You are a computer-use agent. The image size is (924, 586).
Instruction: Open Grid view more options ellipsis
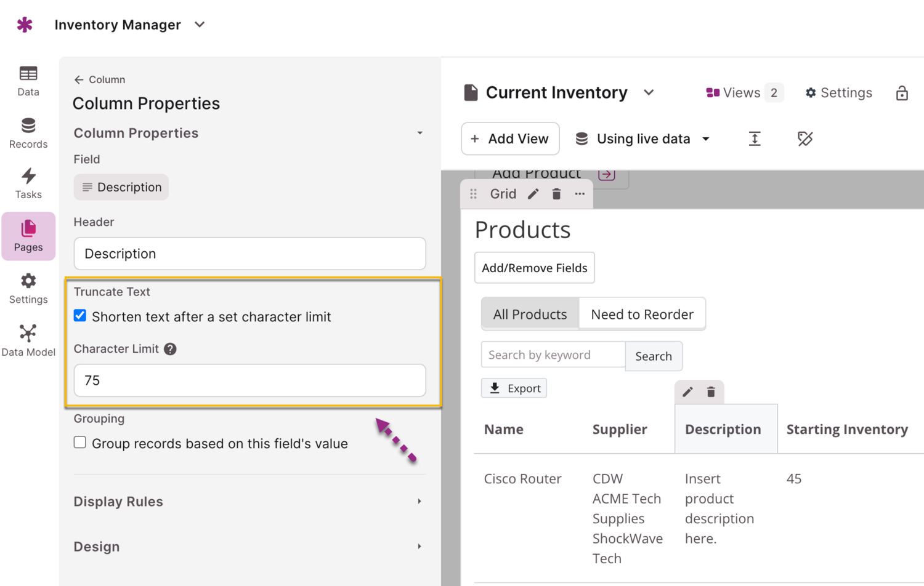[x=580, y=194]
